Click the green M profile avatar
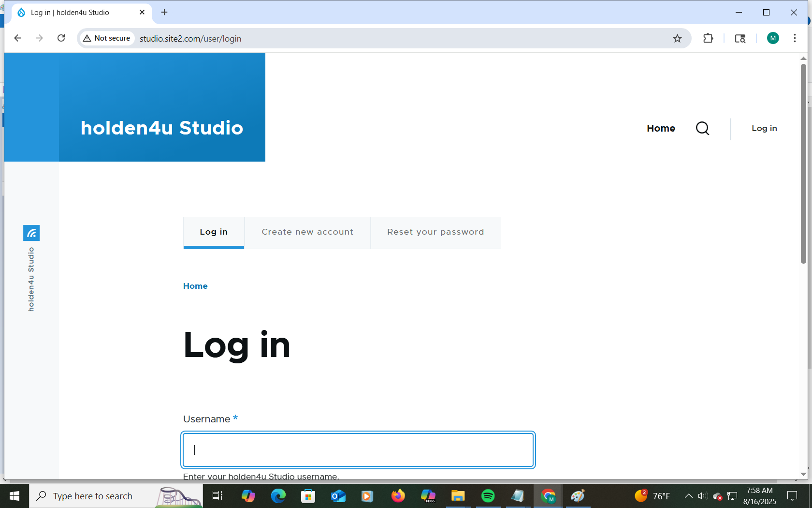 click(773, 38)
